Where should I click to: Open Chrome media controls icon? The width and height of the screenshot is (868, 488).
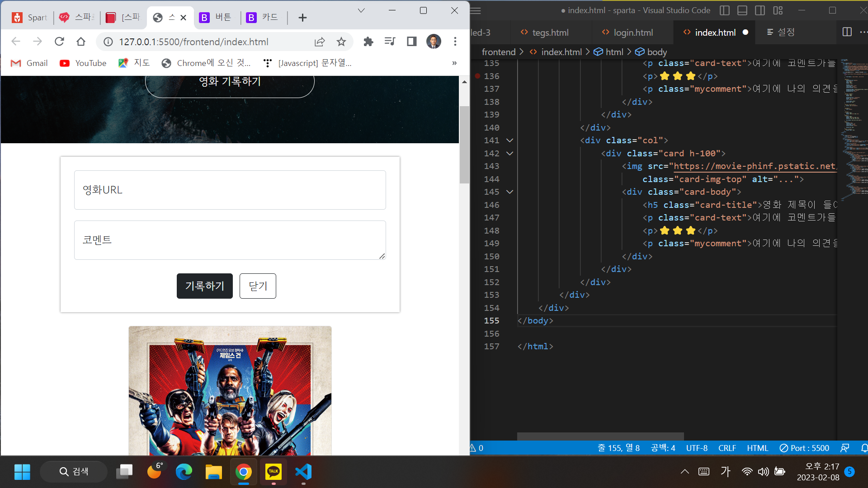coord(390,42)
